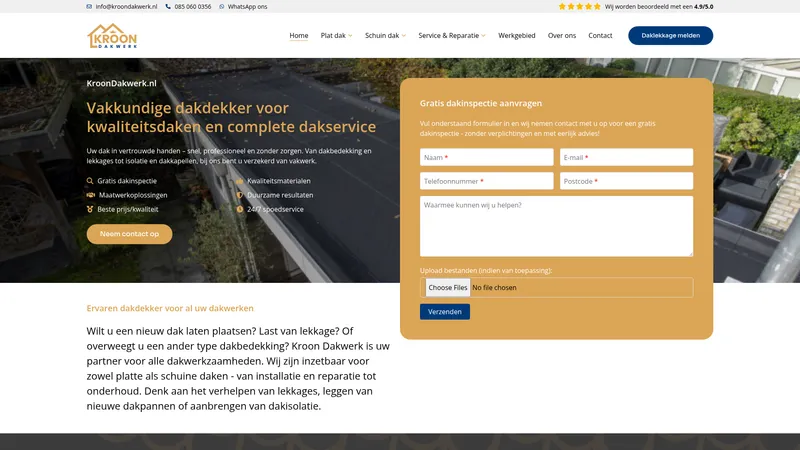Click the handshake icon beside Maatwerkoplossingen
This screenshot has height=450, width=800.
point(91,195)
